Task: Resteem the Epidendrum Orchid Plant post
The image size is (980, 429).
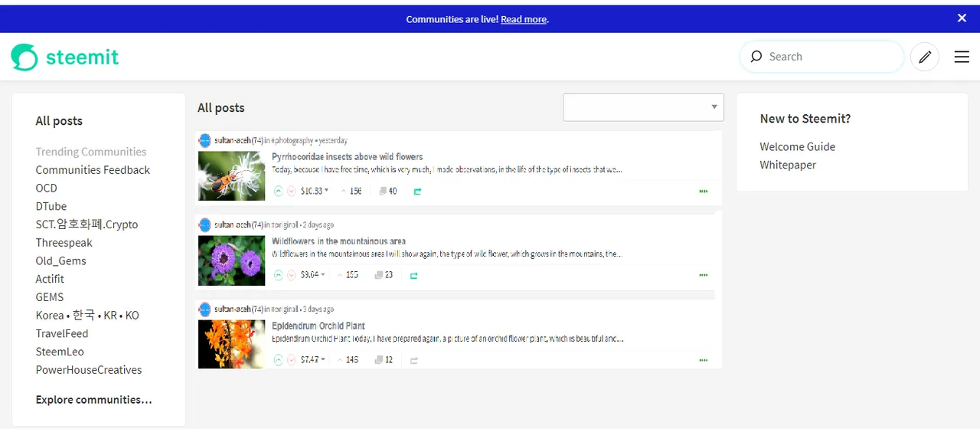Action: (413, 360)
